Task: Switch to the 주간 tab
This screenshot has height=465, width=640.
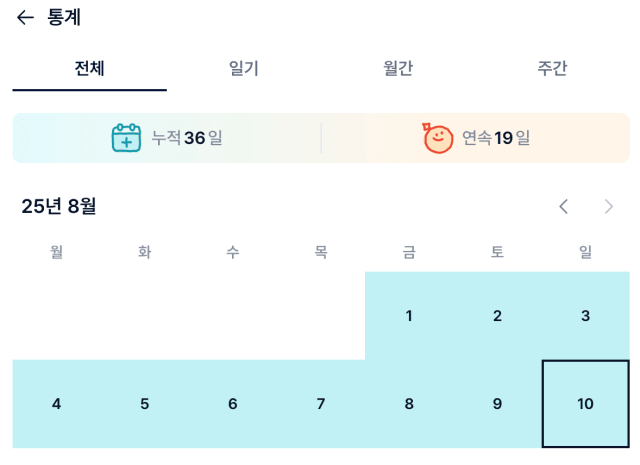Action: click(552, 68)
